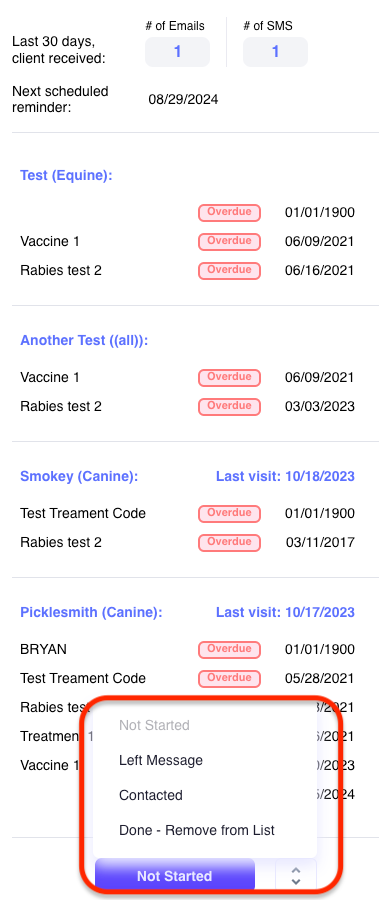Open status dropdown using up-down chevron
The image size is (384, 900).
tap(296, 876)
